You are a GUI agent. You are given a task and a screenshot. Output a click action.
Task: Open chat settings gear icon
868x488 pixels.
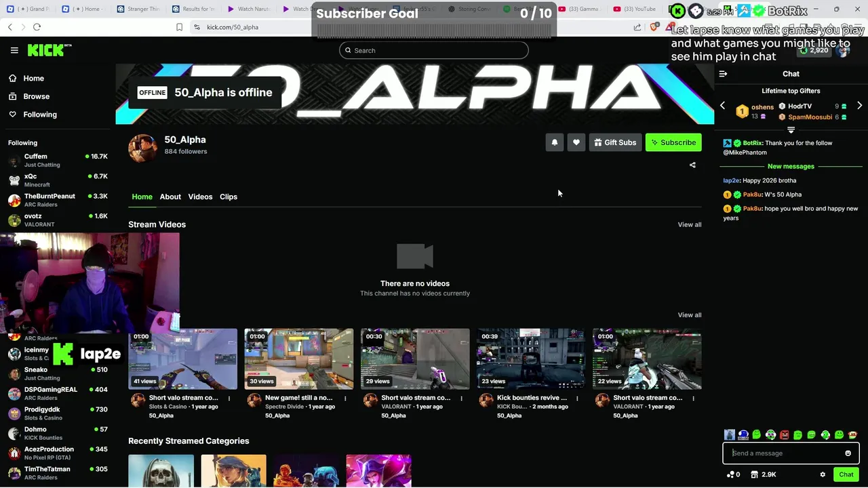[823, 474]
